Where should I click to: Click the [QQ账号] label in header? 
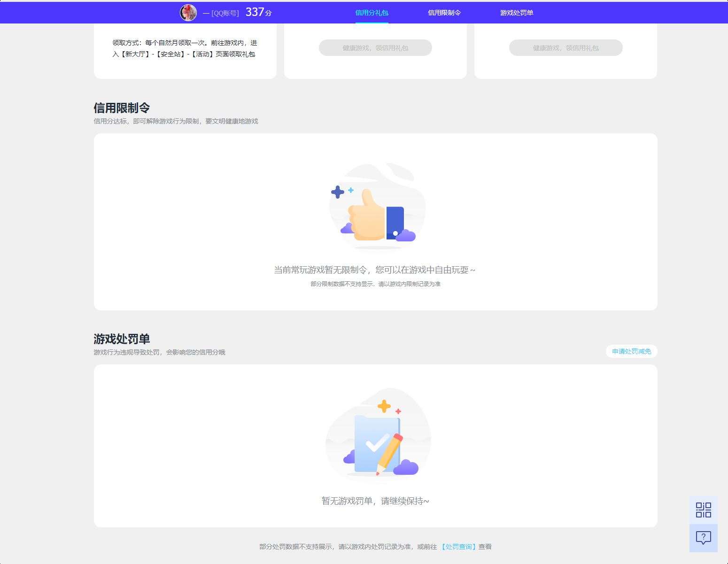(225, 13)
